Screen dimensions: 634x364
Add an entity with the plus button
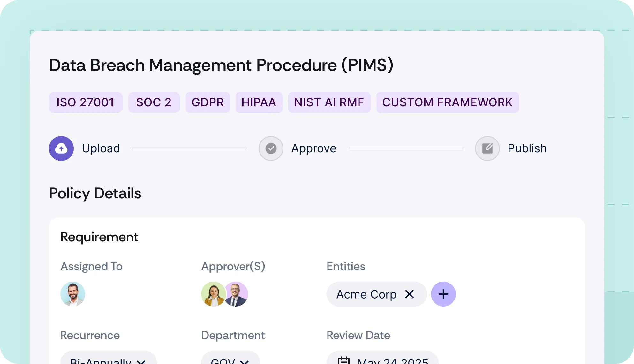coord(443,294)
